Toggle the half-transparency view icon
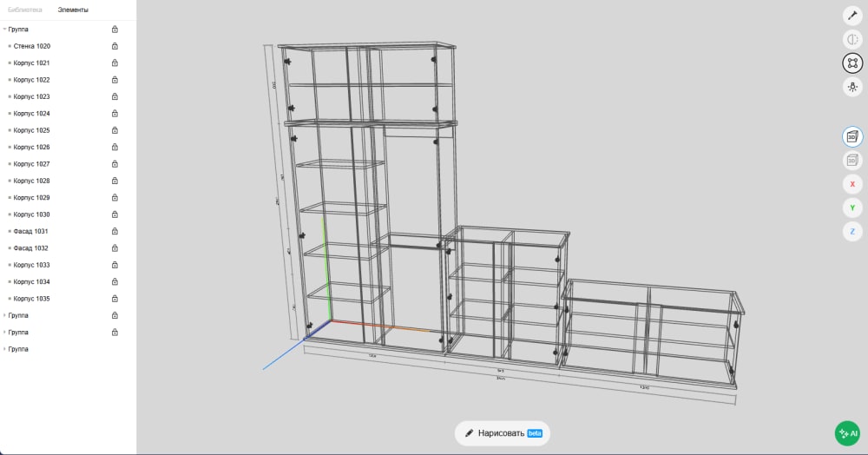Viewport: 868px width, 455px height. point(852,39)
